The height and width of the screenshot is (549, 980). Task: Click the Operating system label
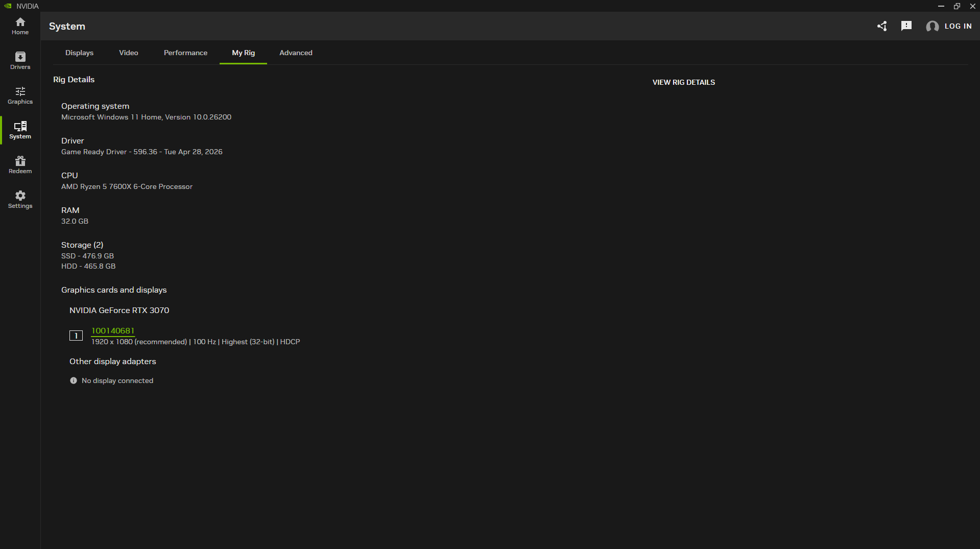click(95, 106)
